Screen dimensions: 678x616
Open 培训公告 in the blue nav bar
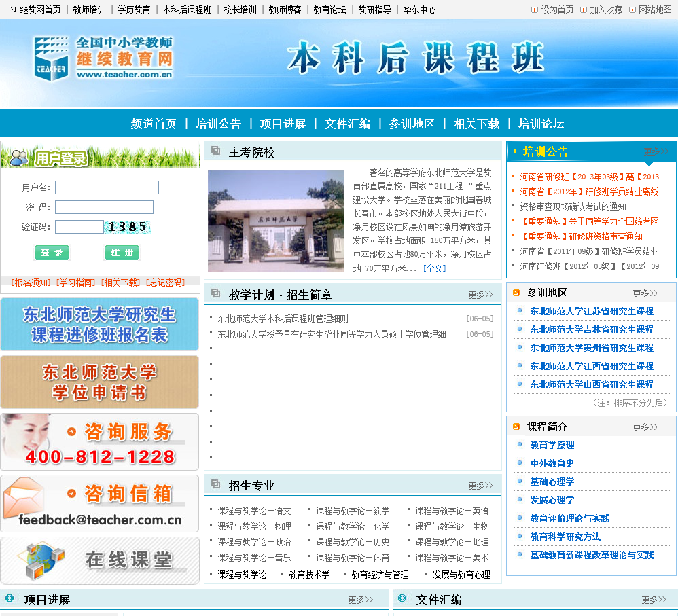tap(218, 124)
